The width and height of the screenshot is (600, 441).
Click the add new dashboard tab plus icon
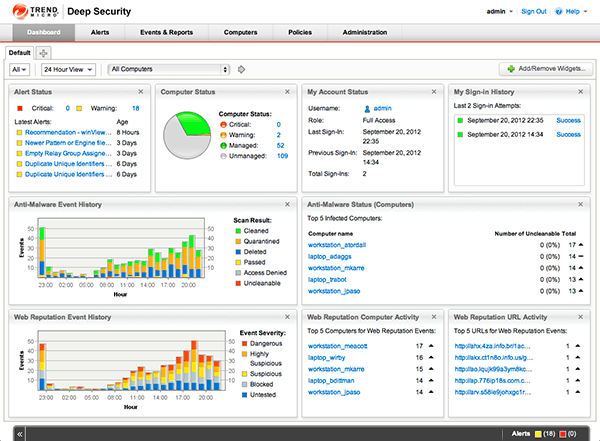tap(46, 52)
